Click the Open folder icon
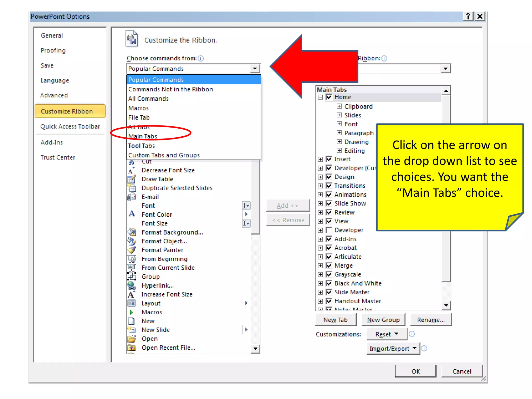The height and width of the screenshot is (399, 532). pyautogui.click(x=132, y=339)
